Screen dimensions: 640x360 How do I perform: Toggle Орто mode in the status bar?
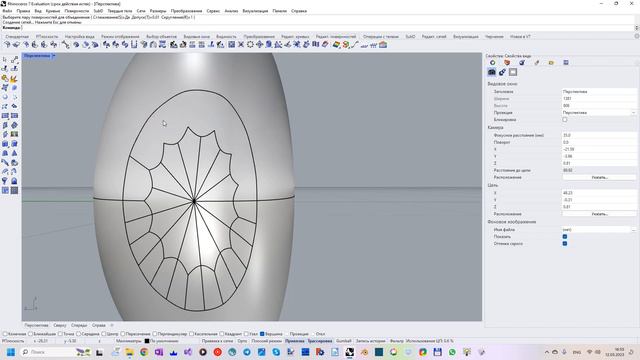(x=242, y=341)
